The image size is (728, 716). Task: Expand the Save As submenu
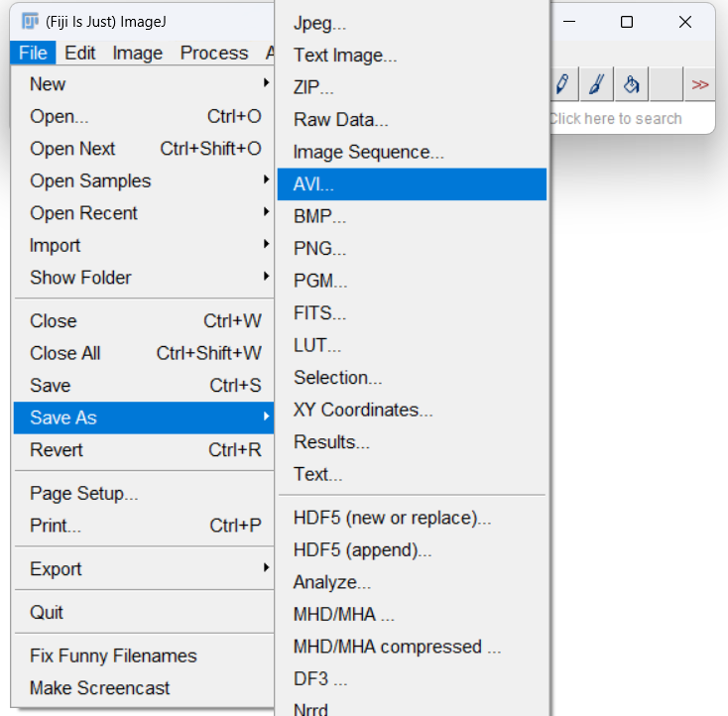144,418
